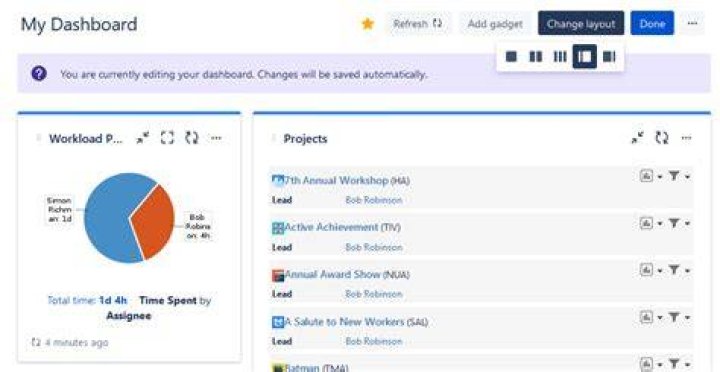Grab the Workload Pie gadget drag handle

pyautogui.click(x=39, y=138)
